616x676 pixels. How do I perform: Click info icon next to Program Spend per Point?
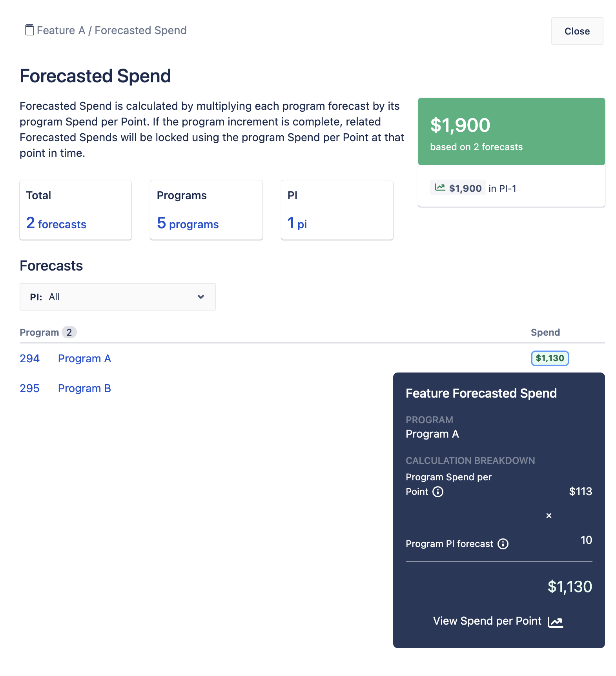point(438,492)
